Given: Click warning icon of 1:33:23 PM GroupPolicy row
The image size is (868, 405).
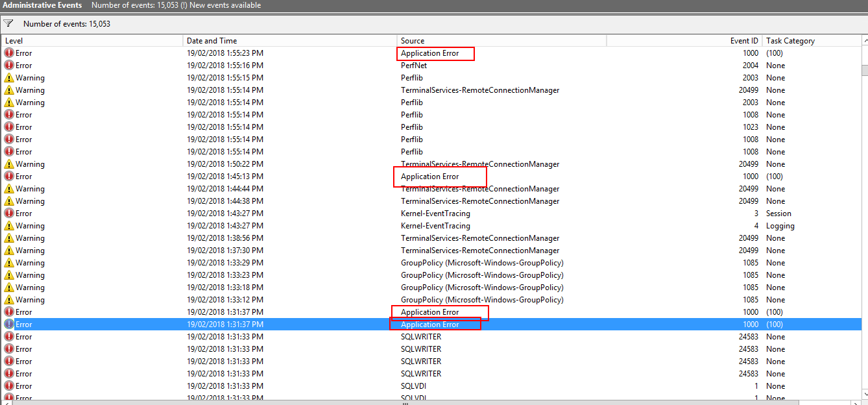Looking at the screenshot, I should click(9, 275).
